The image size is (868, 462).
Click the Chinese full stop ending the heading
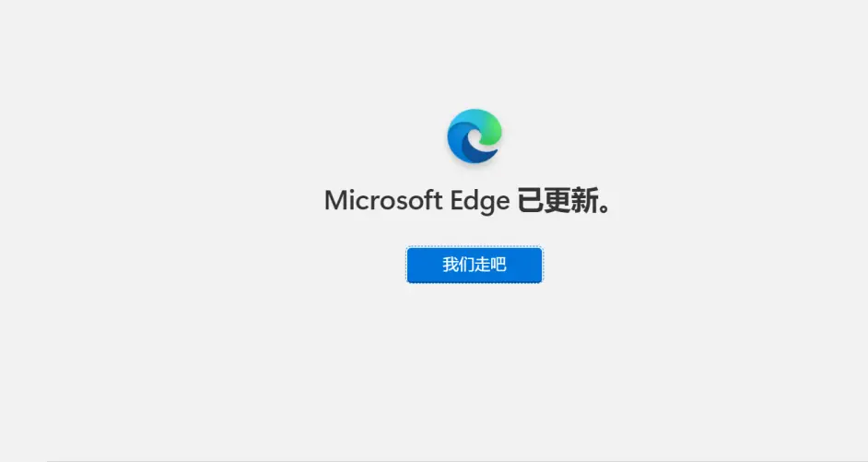click(x=605, y=208)
